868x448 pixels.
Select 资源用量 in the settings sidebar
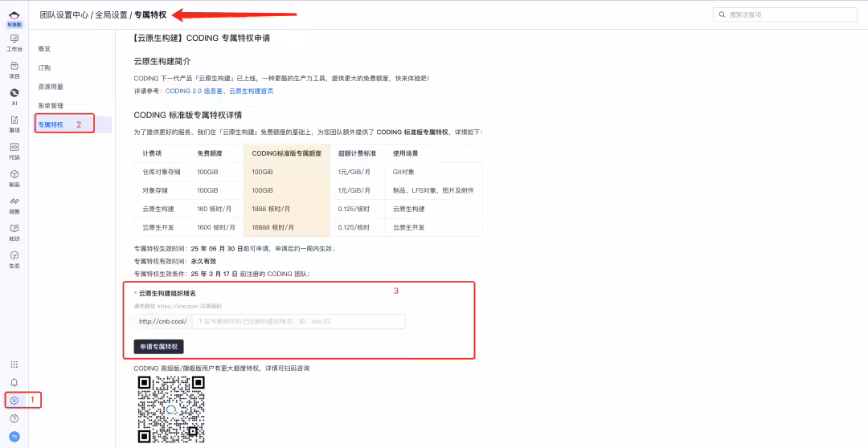tap(51, 87)
